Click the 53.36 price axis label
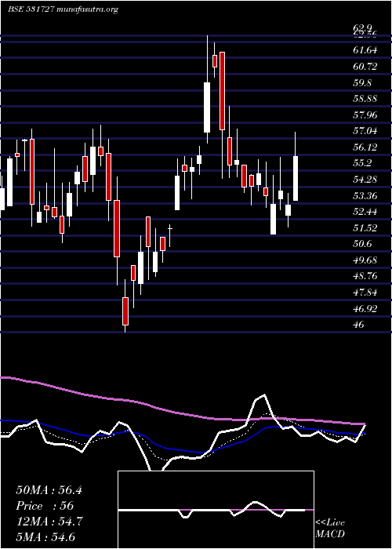This screenshot has width=392, height=549. point(365,196)
